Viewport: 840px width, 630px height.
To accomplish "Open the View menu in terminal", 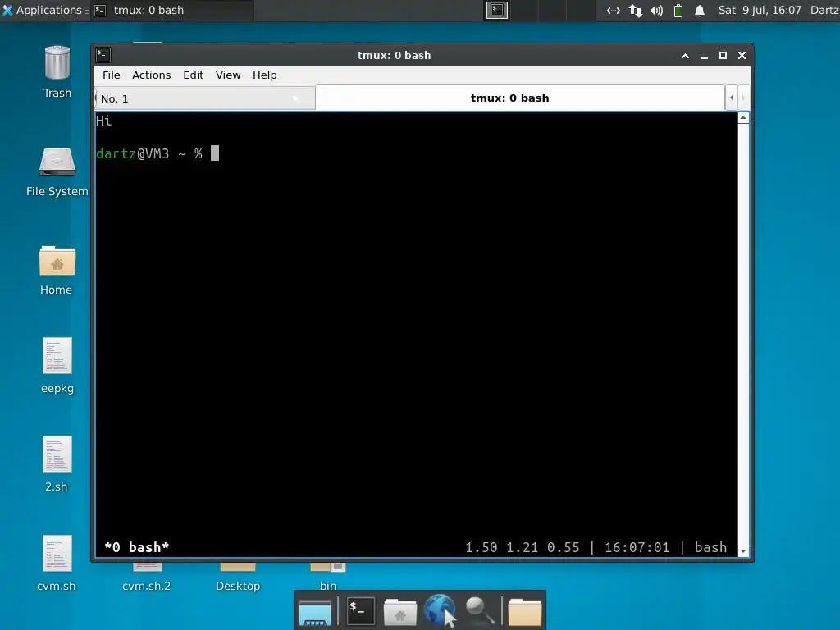I will pyautogui.click(x=228, y=75).
